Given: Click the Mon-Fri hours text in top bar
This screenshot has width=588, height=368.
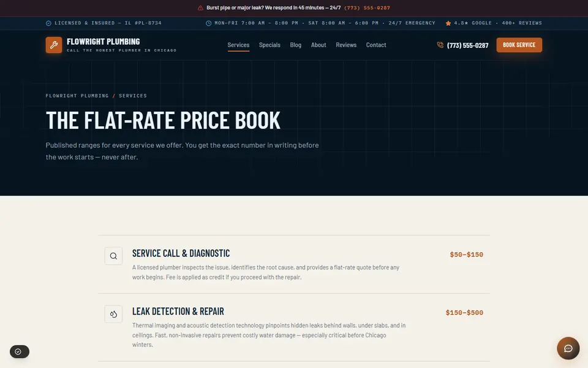Looking at the screenshot, I should [x=325, y=23].
